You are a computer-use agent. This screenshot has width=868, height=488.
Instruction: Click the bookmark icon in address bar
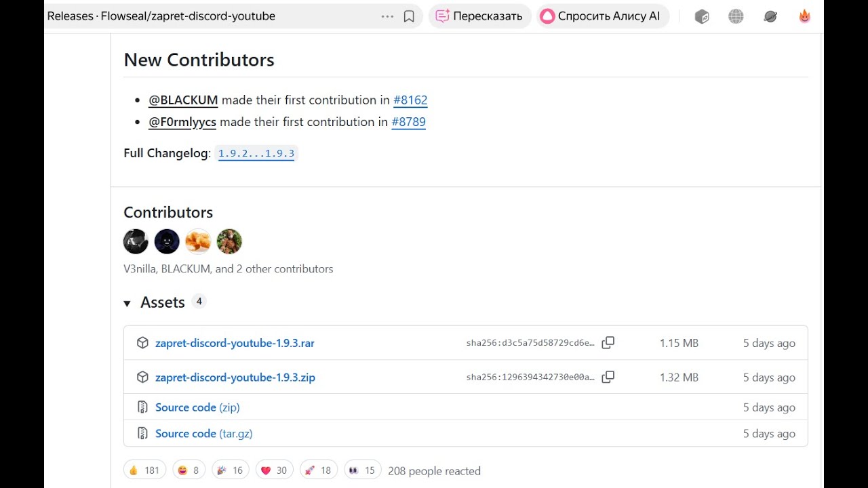click(x=409, y=16)
